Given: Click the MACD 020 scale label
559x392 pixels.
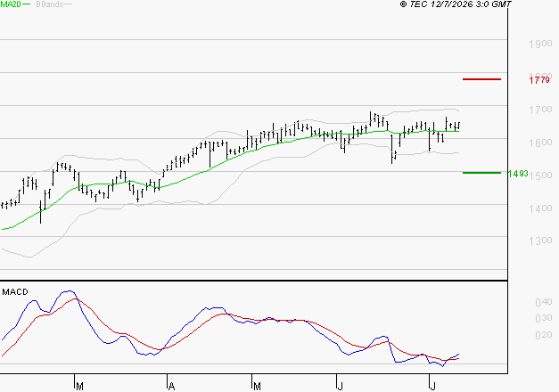Looking at the screenshot, I should pyautogui.click(x=544, y=335).
